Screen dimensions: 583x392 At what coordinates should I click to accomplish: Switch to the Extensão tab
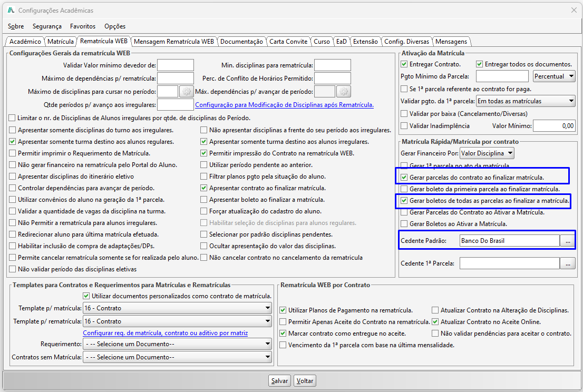[365, 42]
